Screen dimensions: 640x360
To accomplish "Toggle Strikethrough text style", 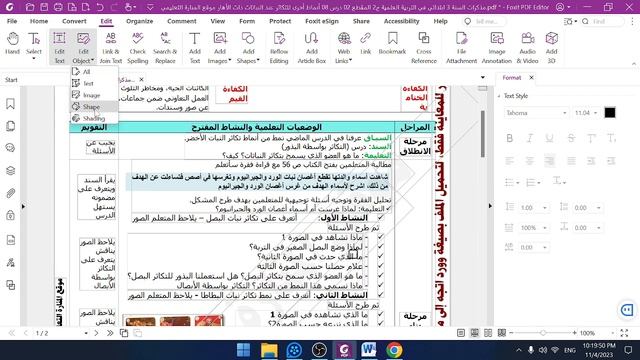I will click(x=571, y=138).
